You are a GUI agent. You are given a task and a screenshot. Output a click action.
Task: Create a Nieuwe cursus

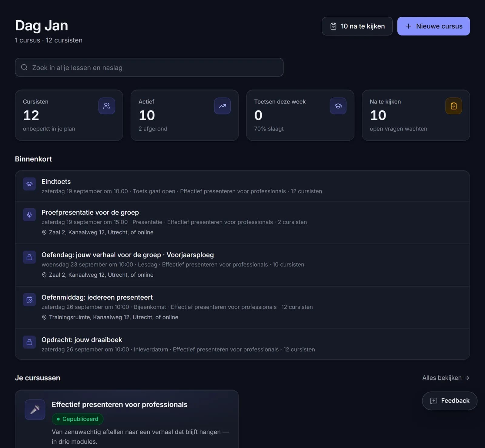(x=433, y=26)
